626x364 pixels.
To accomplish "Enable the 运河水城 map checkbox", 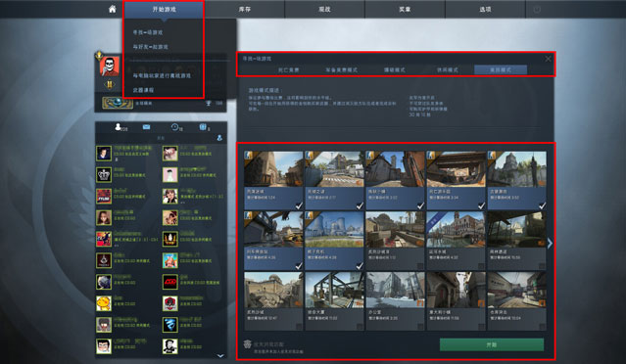I will [x=481, y=266].
